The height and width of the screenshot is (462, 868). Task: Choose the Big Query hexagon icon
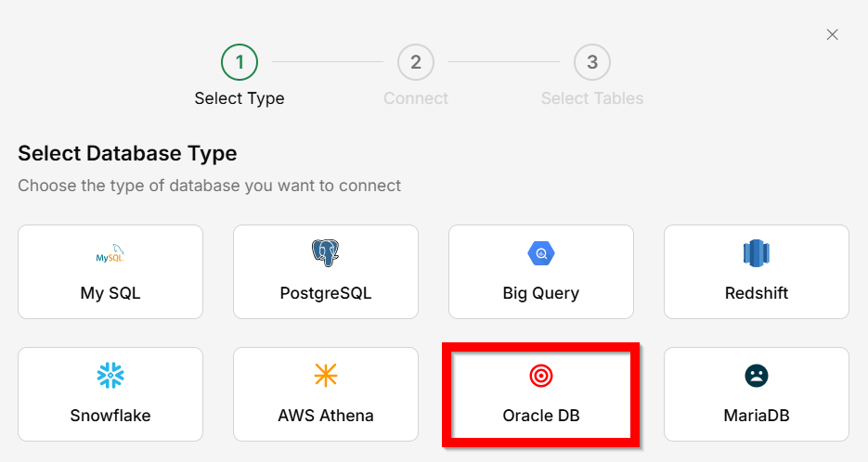click(541, 252)
